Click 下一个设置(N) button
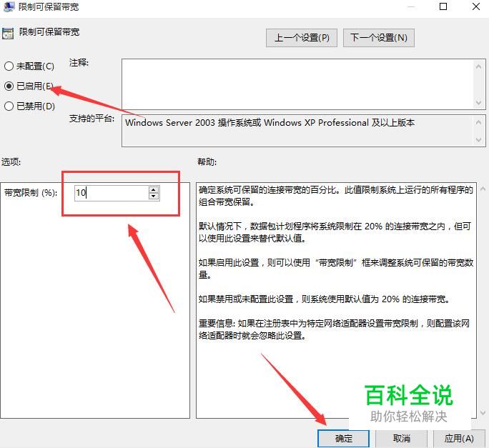 click(x=379, y=38)
